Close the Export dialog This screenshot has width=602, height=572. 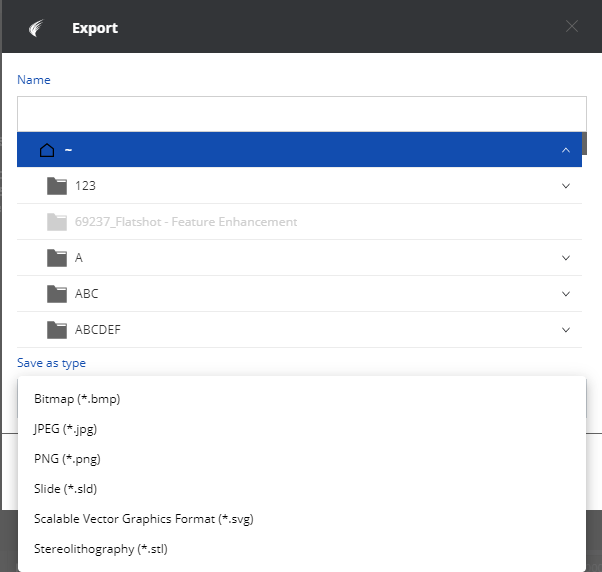[x=572, y=26]
